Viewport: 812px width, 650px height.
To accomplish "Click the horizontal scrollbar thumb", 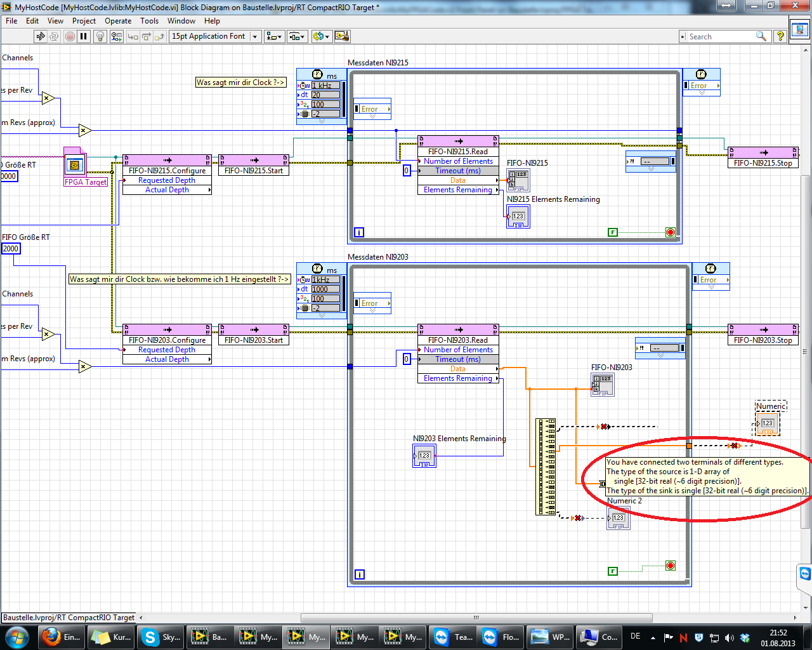I will [x=476, y=618].
